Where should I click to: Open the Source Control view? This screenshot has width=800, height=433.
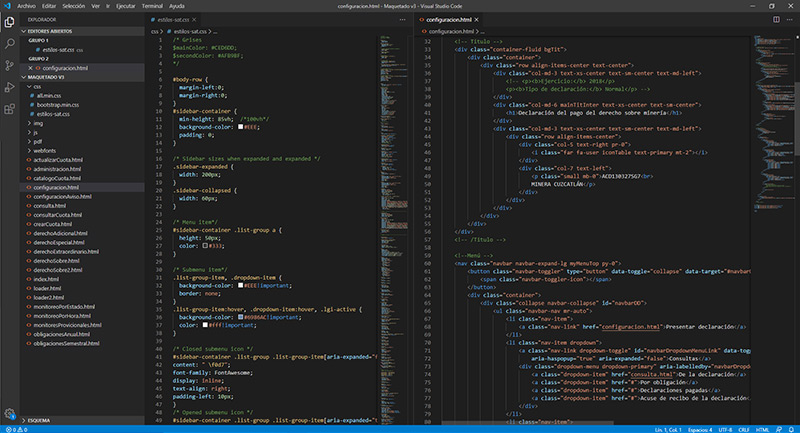(9, 65)
